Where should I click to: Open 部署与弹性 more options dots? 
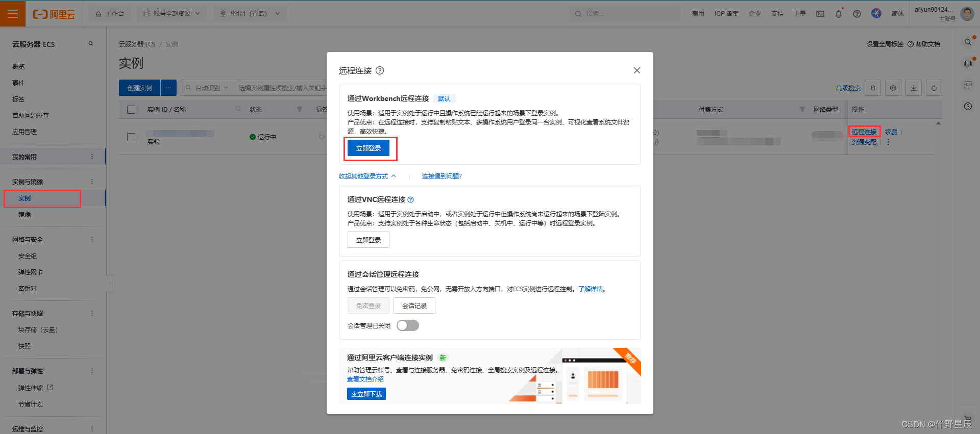pos(92,371)
